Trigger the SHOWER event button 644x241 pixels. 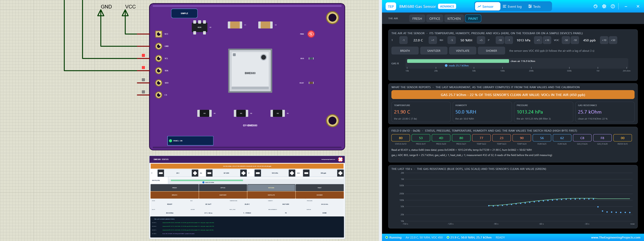pyautogui.click(x=491, y=51)
